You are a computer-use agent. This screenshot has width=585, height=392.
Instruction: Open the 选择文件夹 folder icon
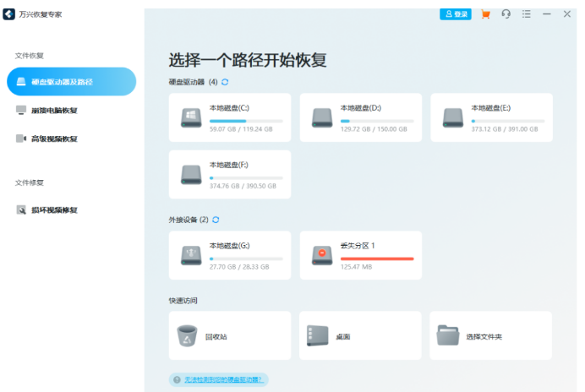pyautogui.click(x=447, y=336)
